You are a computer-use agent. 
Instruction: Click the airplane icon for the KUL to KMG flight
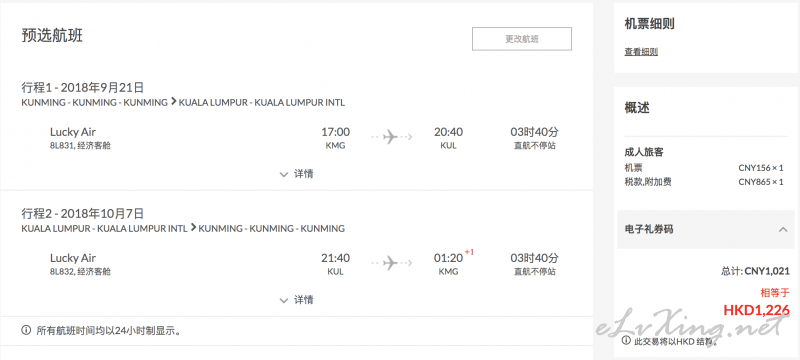391,263
